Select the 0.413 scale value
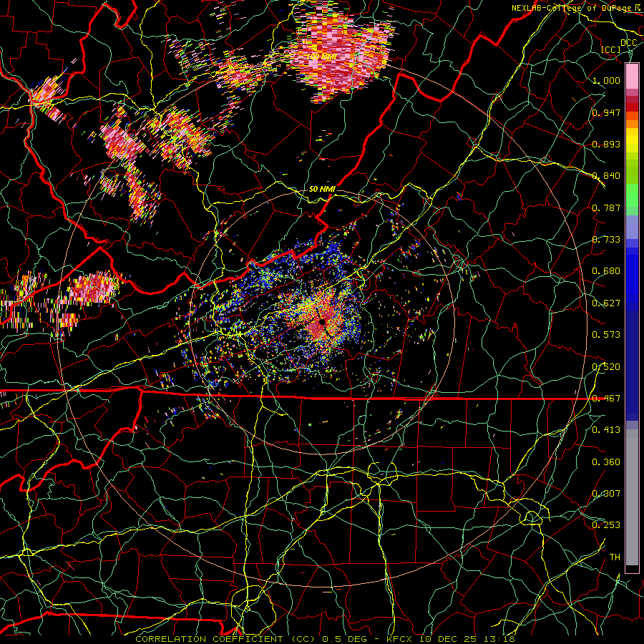The image size is (644, 644). (606, 430)
